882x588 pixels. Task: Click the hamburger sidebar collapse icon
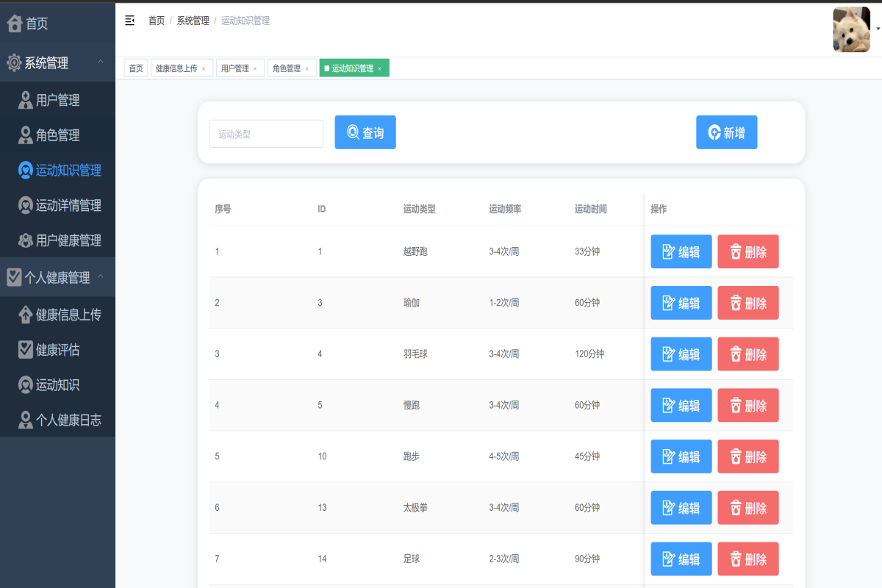[130, 21]
